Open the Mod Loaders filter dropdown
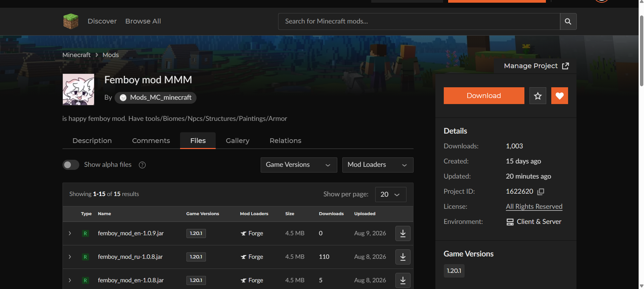 [x=378, y=165]
